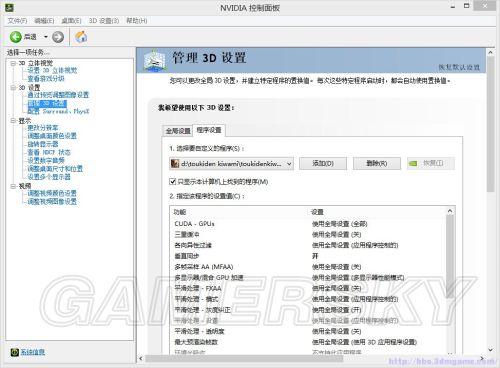The height and width of the screenshot is (368, 500).
Task: Select 查看 HDCP 状态 in the tree
Action: [49, 152]
